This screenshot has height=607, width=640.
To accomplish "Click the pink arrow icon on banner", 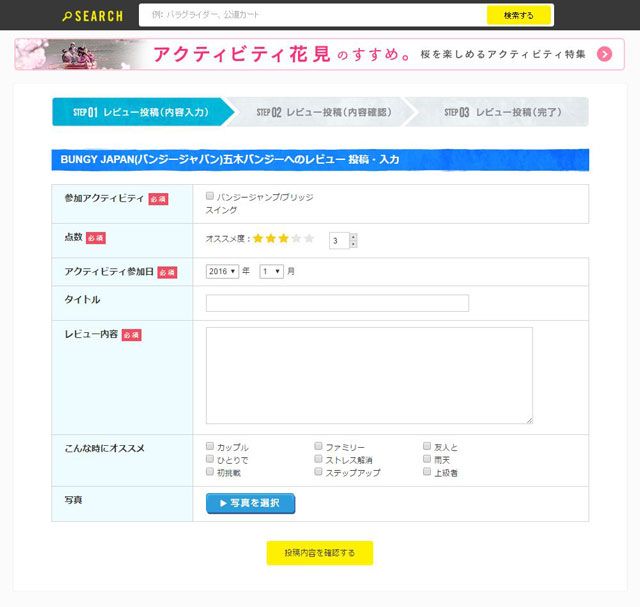I will pos(604,54).
